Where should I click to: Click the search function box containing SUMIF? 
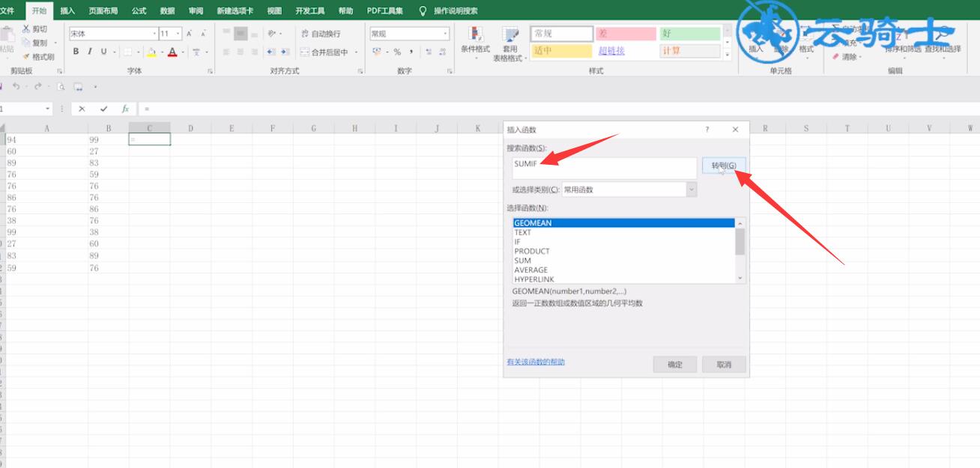[602, 168]
